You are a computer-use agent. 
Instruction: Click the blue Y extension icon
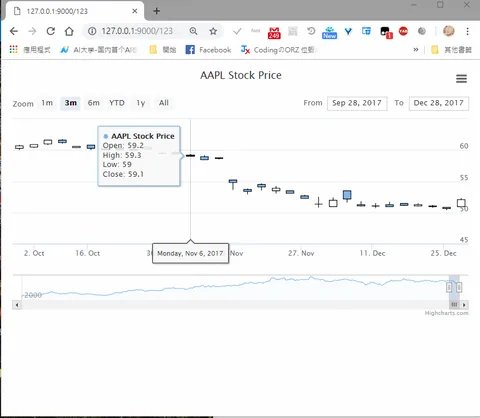click(348, 31)
